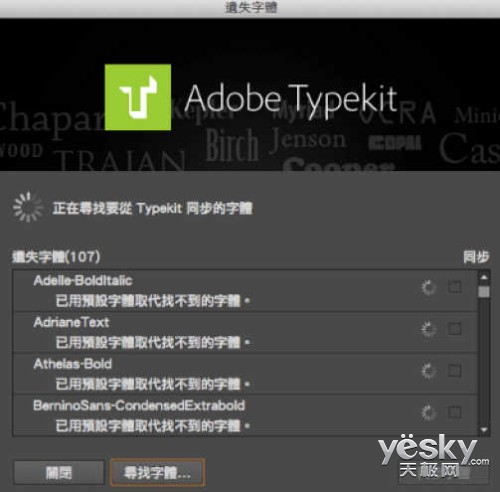
Task: Click the 尋找字體... find fonts button
Action: click(157, 472)
